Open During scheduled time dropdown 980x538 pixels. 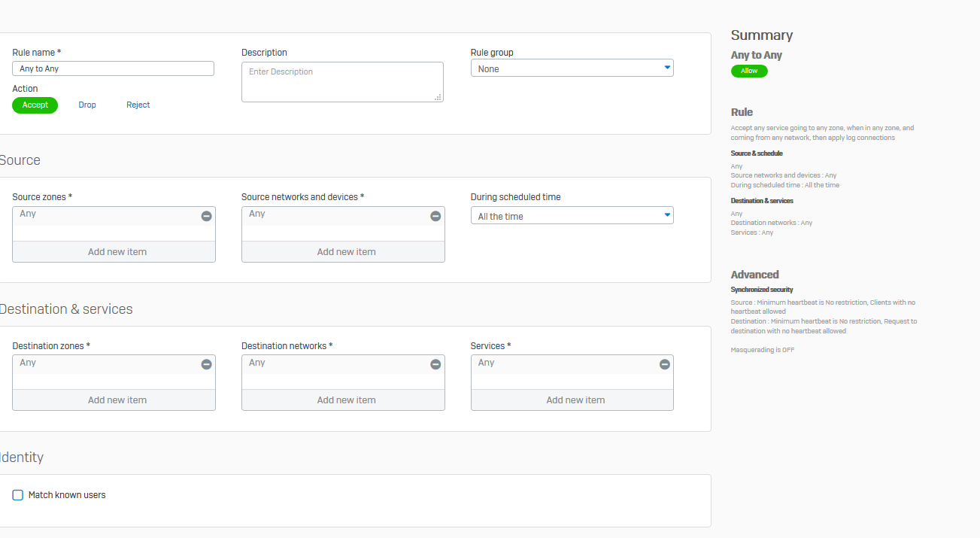point(572,216)
